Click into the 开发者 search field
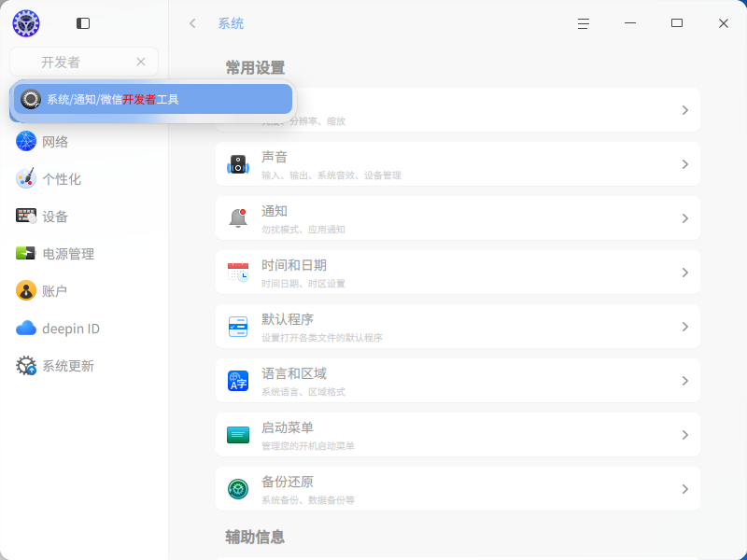 point(84,62)
